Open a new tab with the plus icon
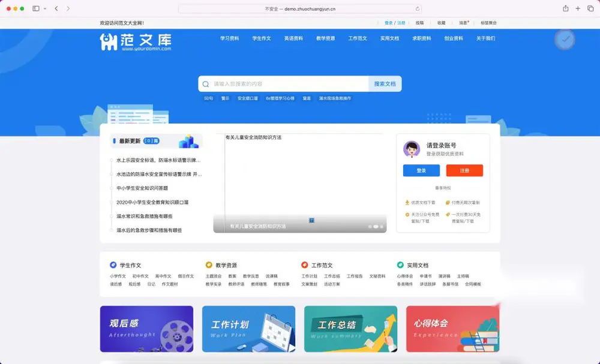The image size is (600, 364). click(x=578, y=8)
